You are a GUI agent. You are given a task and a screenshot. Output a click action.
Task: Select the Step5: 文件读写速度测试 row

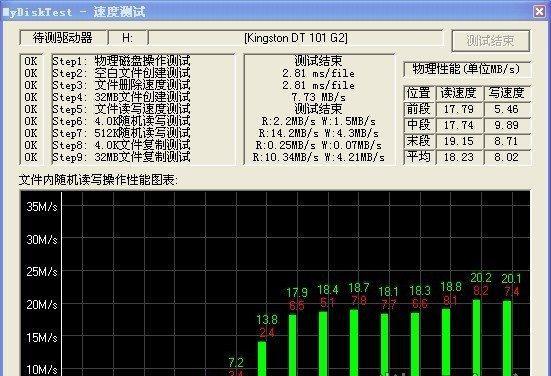coord(121,109)
